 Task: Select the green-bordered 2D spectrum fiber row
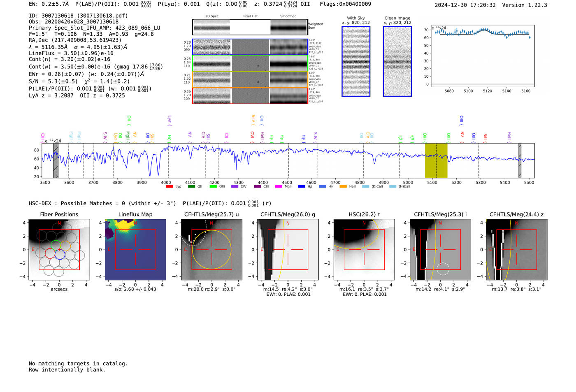click(250, 63)
